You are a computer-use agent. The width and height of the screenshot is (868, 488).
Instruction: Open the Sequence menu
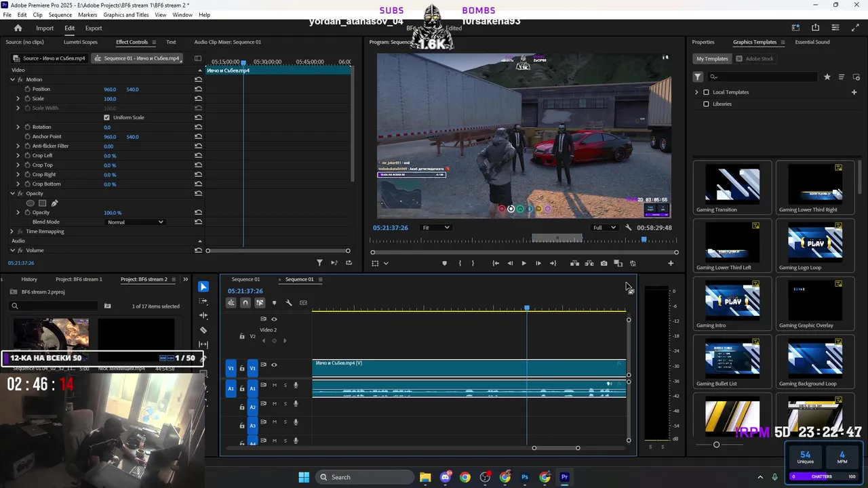point(60,14)
